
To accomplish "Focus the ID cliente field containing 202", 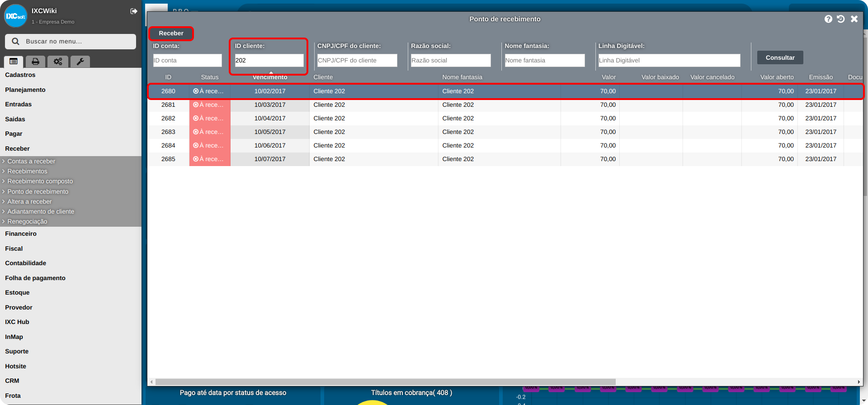I will pos(269,60).
